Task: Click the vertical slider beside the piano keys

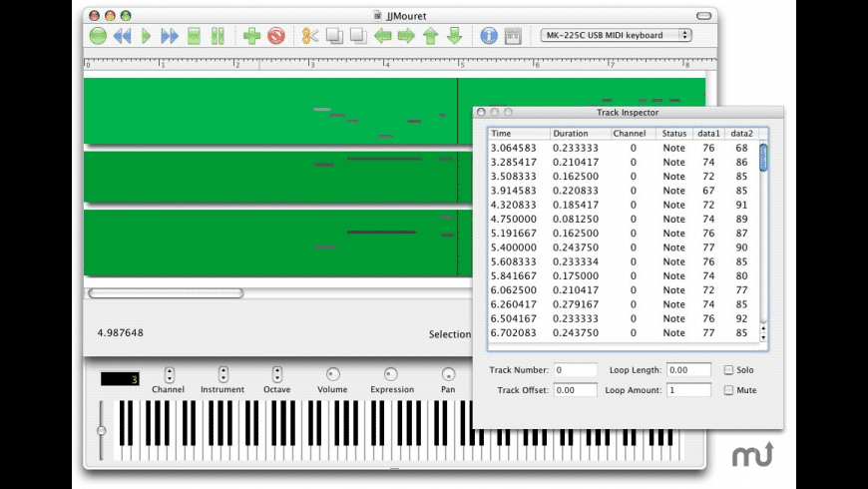Action: [x=101, y=430]
